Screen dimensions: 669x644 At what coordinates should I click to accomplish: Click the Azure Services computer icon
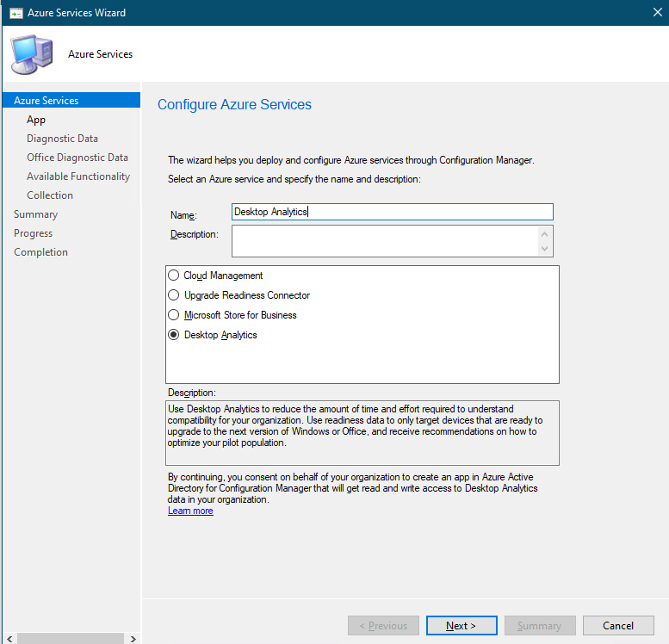(31, 54)
